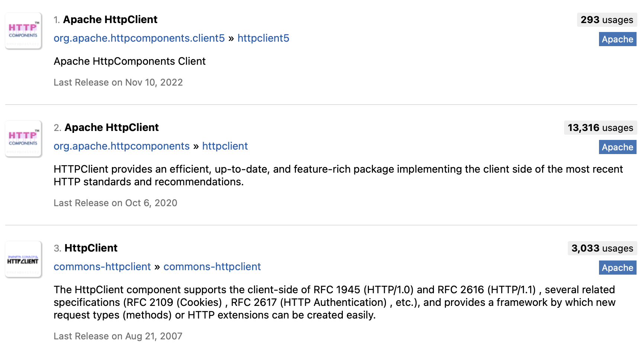This screenshot has width=644, height=355.
Task: Select the second Apache HttpClient result title
Action: [x=112, y=127]
